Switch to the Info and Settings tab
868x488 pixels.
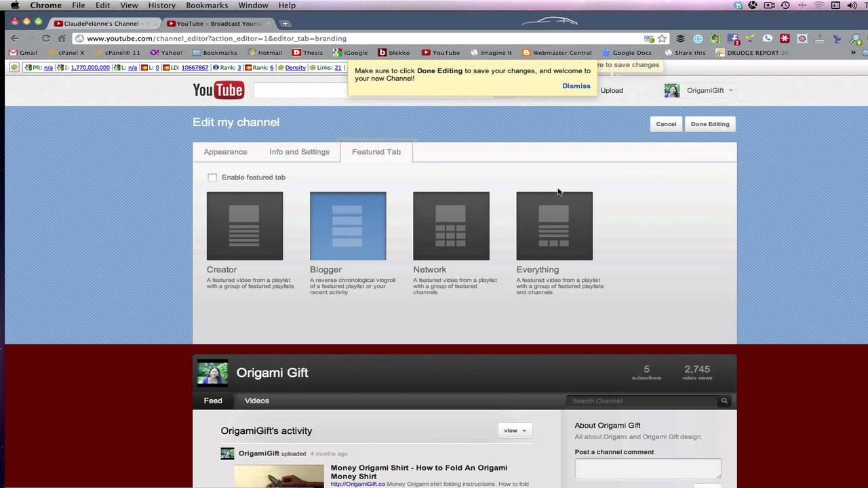(299, 152)
